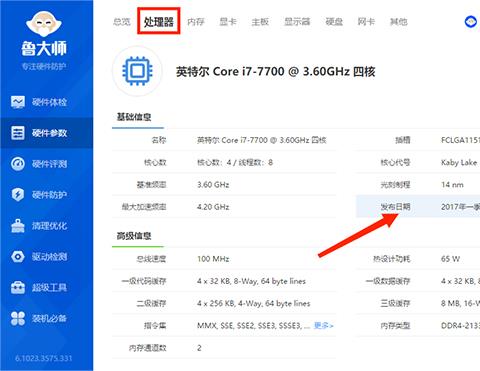Switch to the 内存 memory tab
This screenshot has width=480, height=371.
[x=196, y=22]
